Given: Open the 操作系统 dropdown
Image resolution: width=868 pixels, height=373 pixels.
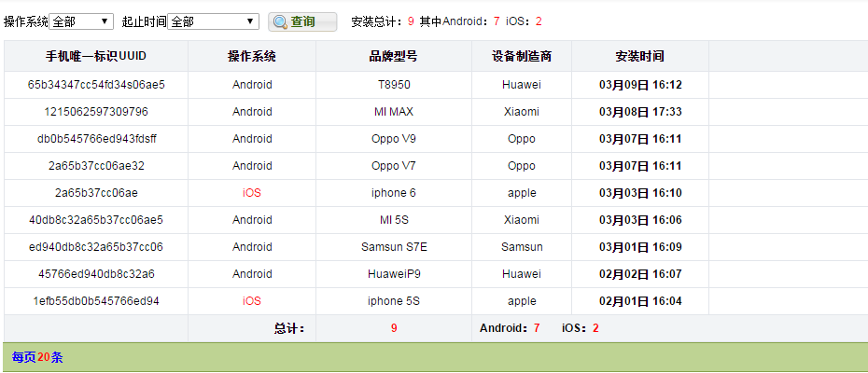Looking at the screenshot, I should point(82,21).
